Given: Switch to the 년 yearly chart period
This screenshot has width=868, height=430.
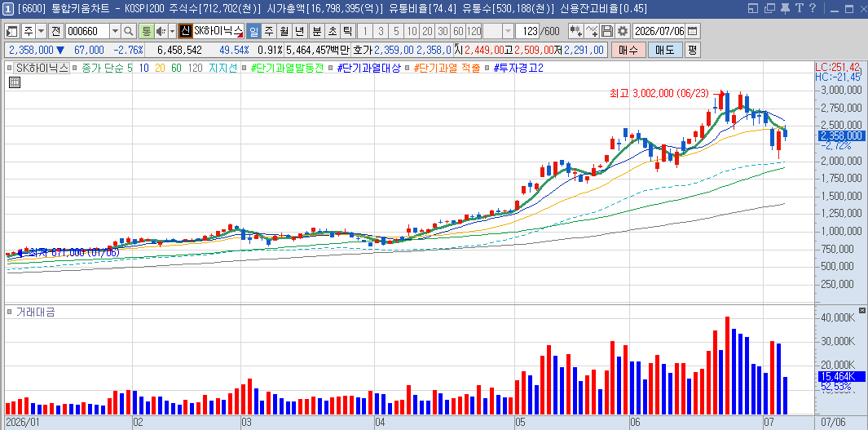Looking at the screenshot, I should click(299, 31).
